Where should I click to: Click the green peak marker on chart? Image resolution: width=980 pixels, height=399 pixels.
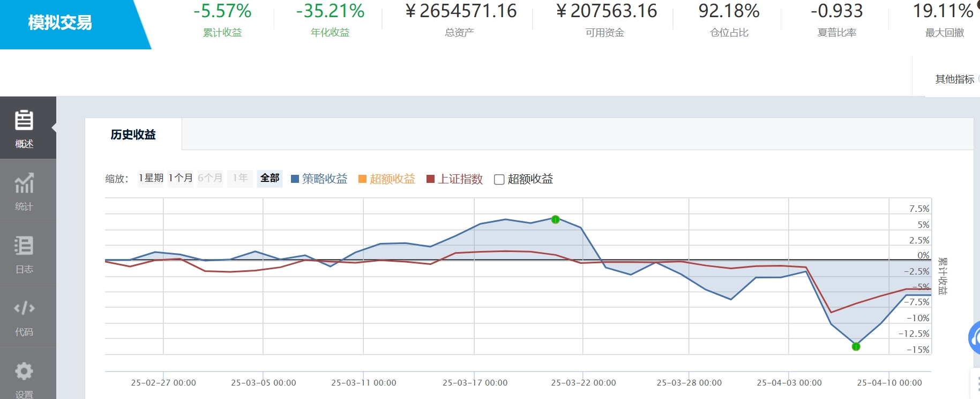(x=556, y=219)
